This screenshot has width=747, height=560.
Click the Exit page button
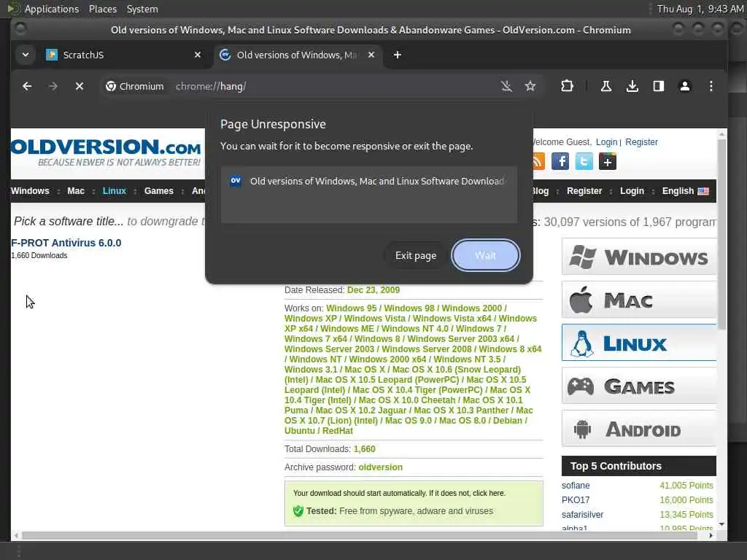point(415,255)
